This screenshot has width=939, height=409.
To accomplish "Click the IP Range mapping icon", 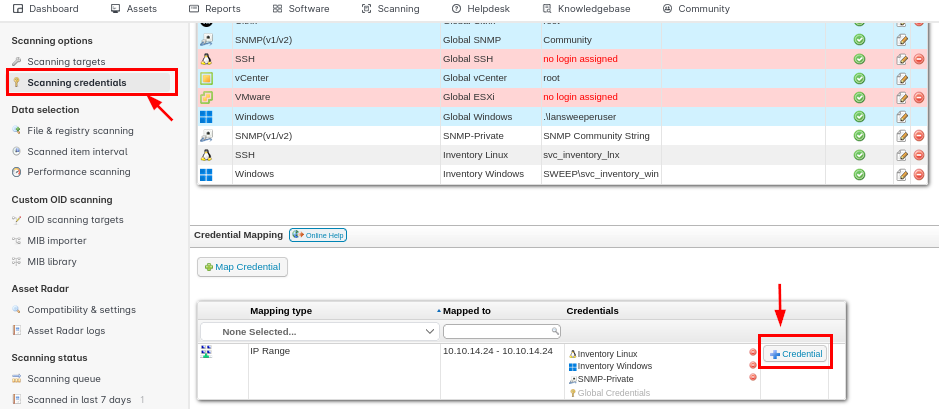I will pyautogui.click(x=206, y=352).
